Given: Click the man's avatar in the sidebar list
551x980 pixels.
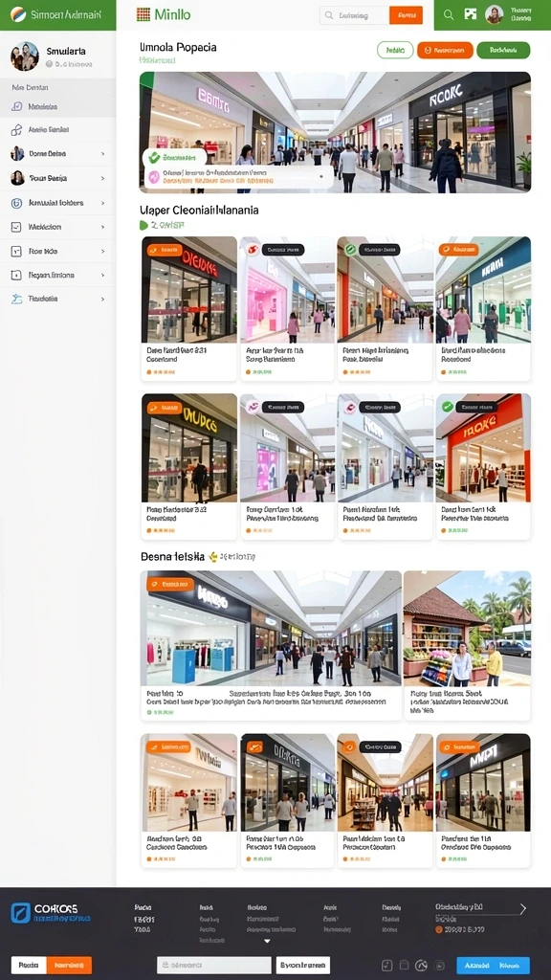Looking at the screenshot, I should pyautogui.click(x=17, y=154).
